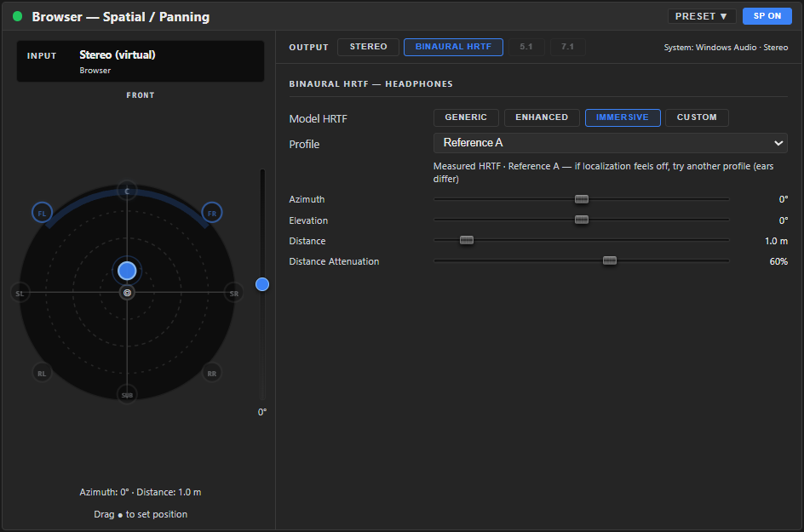
Task: Click the Profile label
Action: (x=304, y=145)
